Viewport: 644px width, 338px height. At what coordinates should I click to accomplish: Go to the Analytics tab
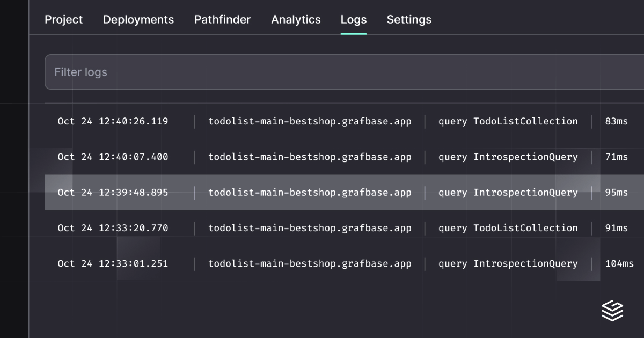(296, 20)
